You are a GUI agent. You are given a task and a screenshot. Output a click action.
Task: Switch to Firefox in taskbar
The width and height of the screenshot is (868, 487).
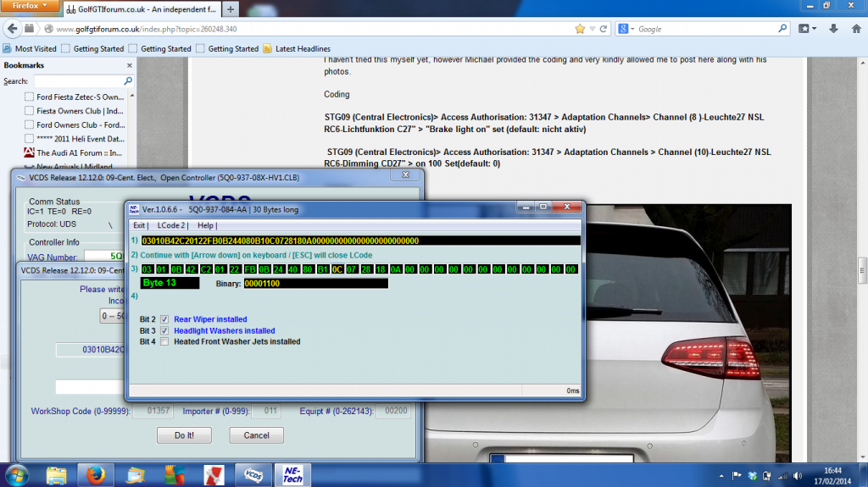95,475
